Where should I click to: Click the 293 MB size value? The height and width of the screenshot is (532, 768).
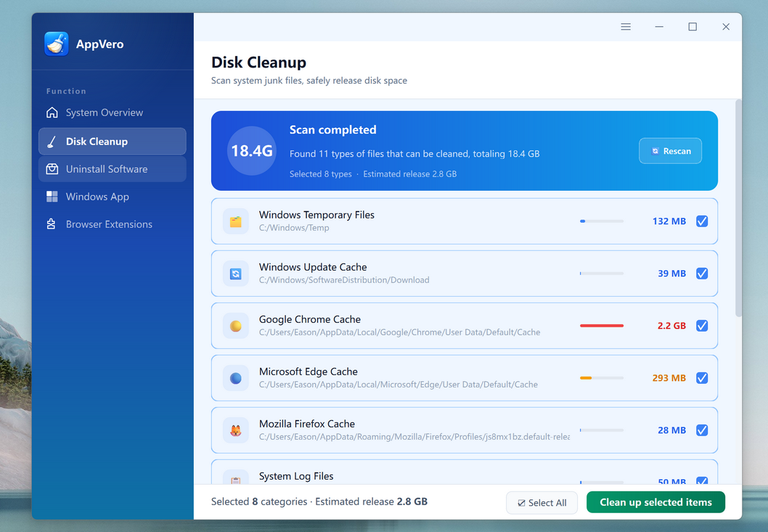[669, 378]
